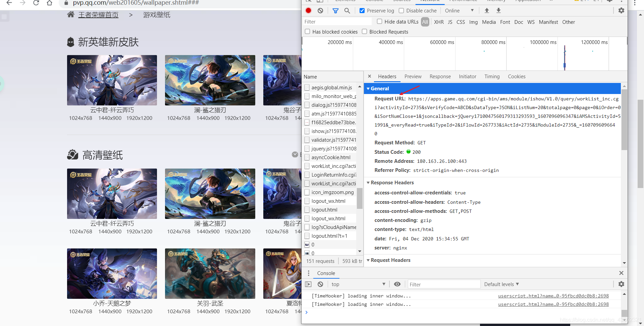Image resolution: width=644 pixels, height=326 pixels.
Task: Filter requests by XHR type
Action: 439,22
